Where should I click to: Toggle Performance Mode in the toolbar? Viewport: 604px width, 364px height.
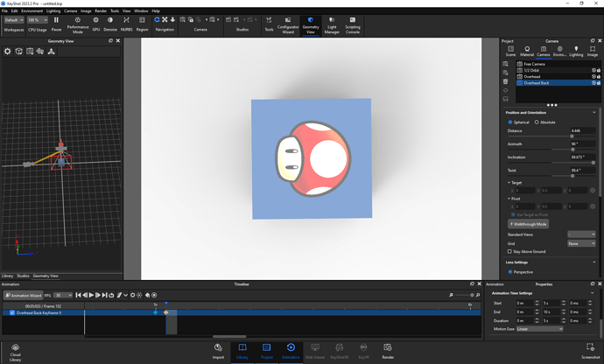(78, 24)
